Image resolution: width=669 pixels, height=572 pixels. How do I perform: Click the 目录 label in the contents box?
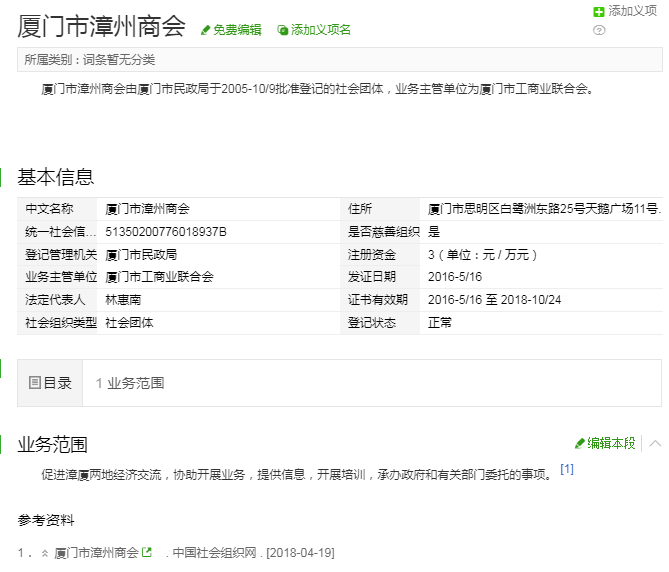(58, 383)
